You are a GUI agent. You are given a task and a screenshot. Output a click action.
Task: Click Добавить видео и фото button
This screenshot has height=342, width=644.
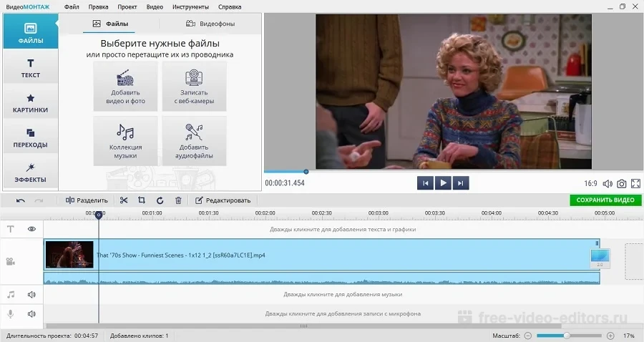pyautogui.click(x=125, y=86)
